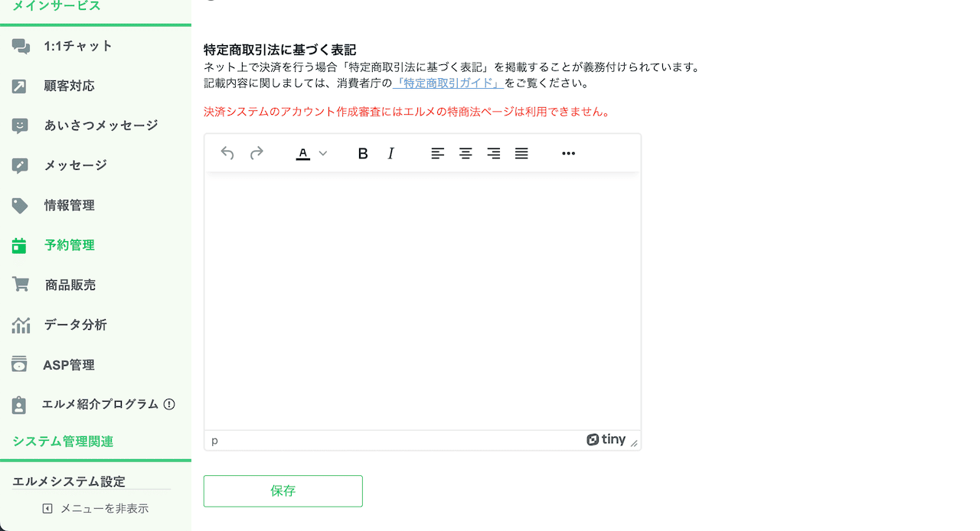
Task: Click the 特定商取引法に基づく表記 heading
Action: [280, 50]
